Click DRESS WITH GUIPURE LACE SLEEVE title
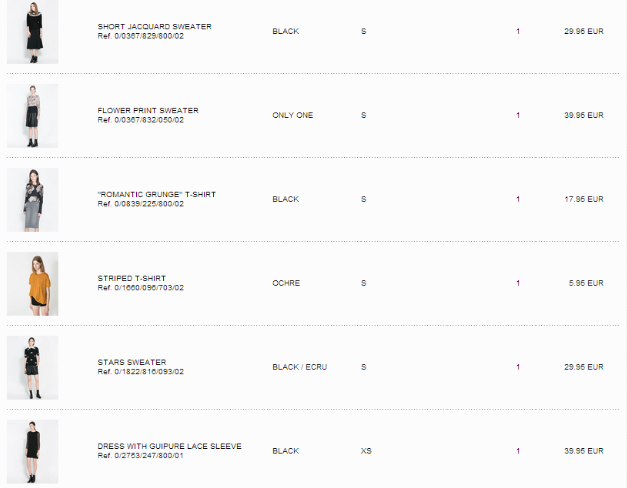The width and height of the screenshot is (627, 488). coord(170,446)
